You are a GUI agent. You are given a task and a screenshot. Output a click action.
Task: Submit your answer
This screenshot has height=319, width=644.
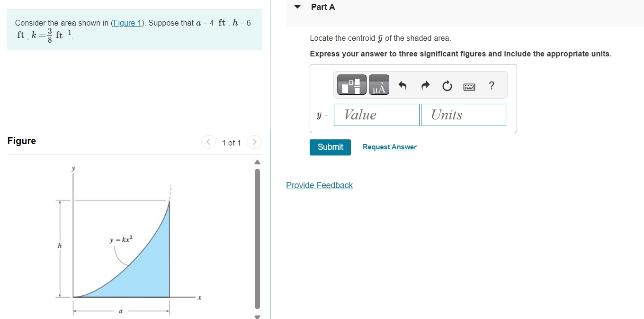[330, 147]
